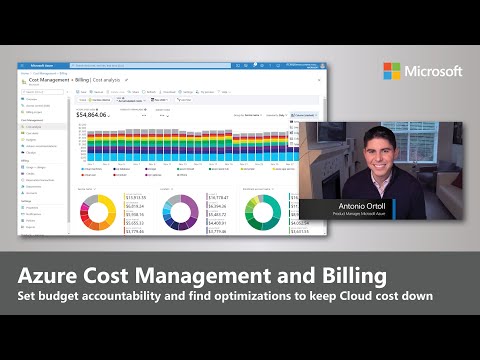Expand the Help dropdown in the toolbar

[x=224, y=92]
